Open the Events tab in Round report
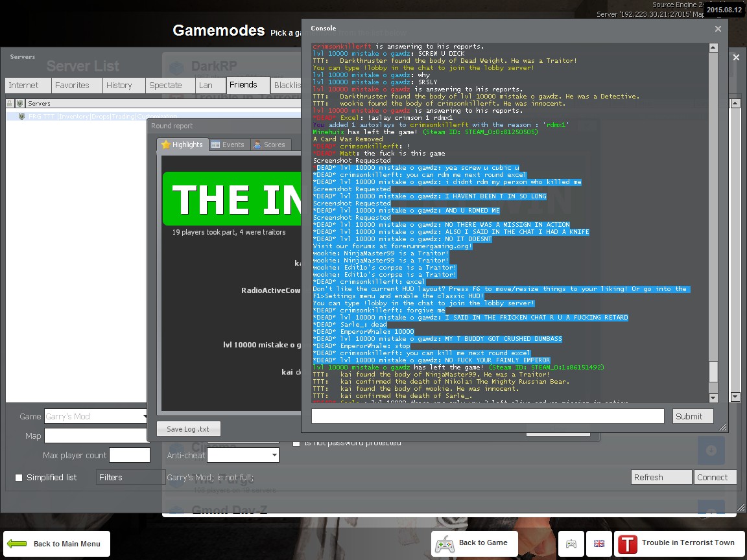 point(229,145)
